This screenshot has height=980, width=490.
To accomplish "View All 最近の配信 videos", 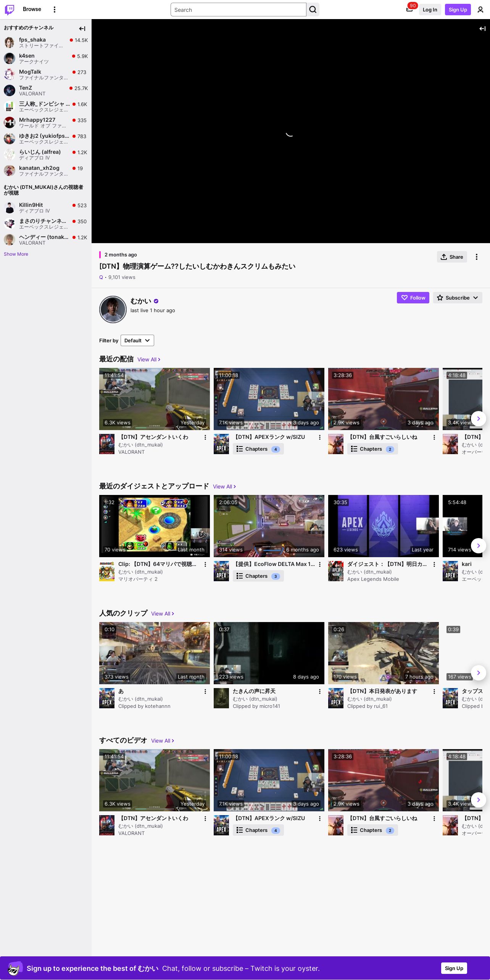I will (149, 359).
